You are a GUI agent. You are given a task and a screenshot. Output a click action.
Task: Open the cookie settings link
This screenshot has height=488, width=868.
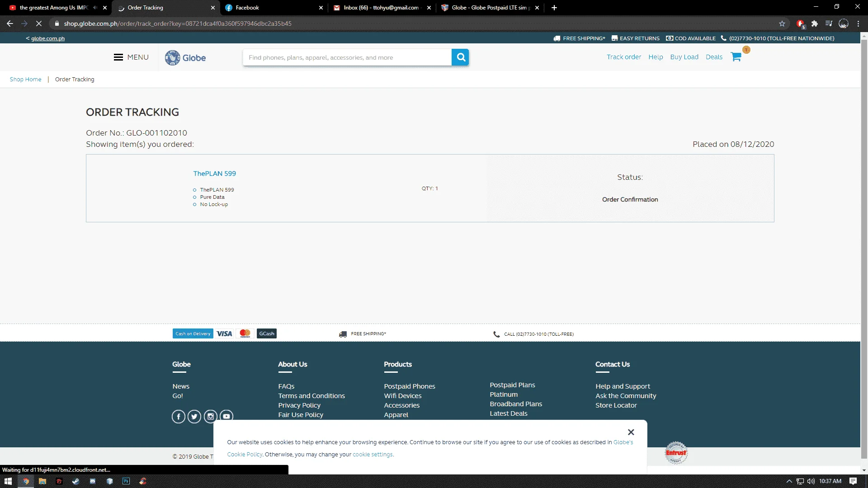tap(373, 455)
